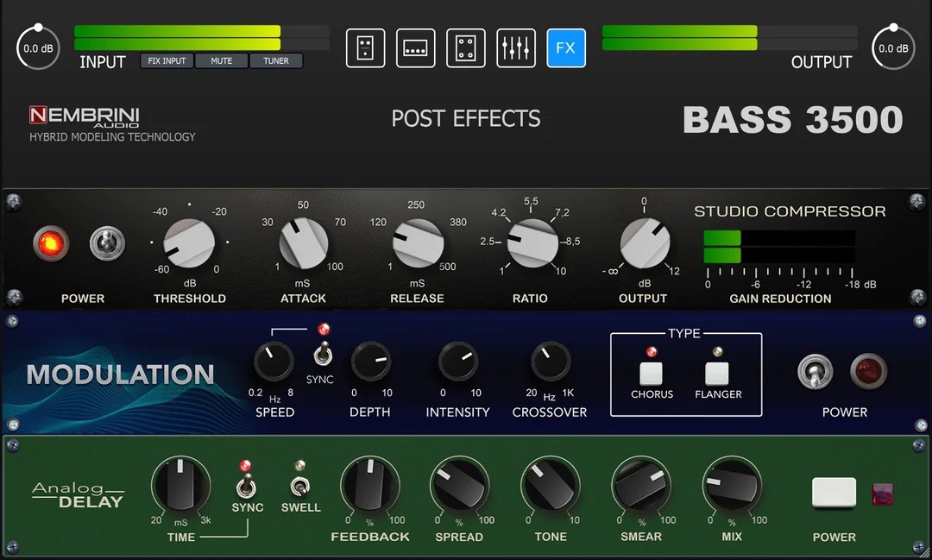Image resolution: width=932 pixels, height=560 pixels.
Task: Adjust the input gain 0.0 dB knob
Action: [x=38, y=48]
